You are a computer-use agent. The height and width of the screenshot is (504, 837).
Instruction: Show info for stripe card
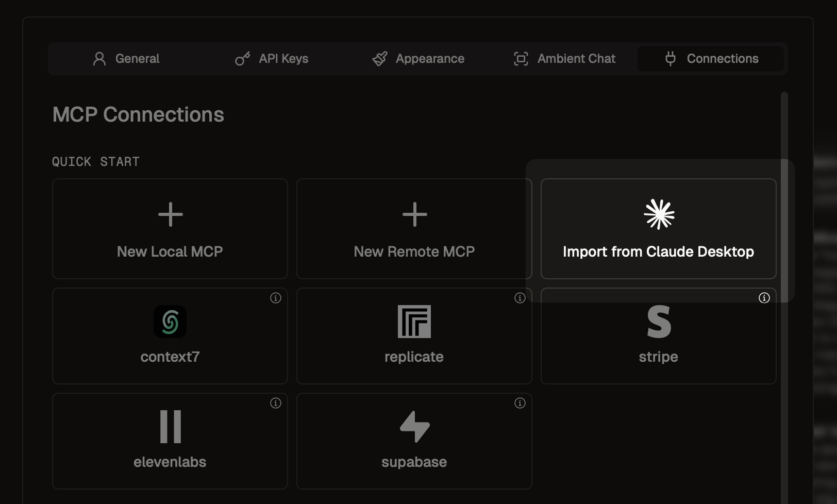pyautogui.click(x=764, y=298)
